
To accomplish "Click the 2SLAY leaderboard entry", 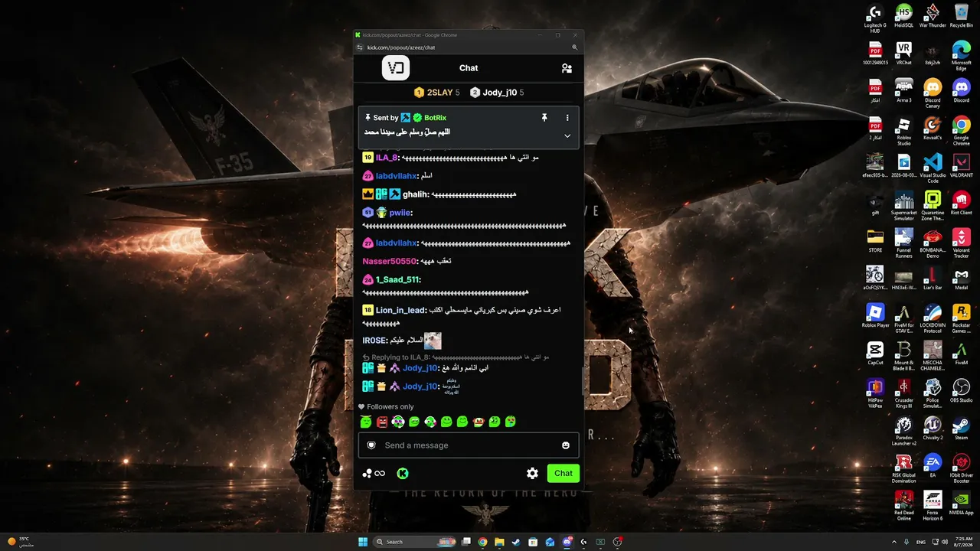I will pyautogui.click(x=437, y=93).
